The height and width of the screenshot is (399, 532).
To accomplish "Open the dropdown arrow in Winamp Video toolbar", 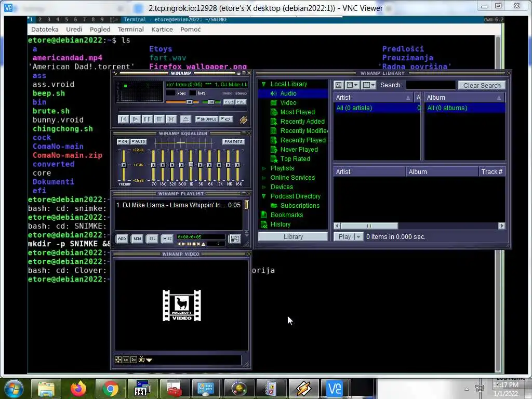I will [149, 360].
